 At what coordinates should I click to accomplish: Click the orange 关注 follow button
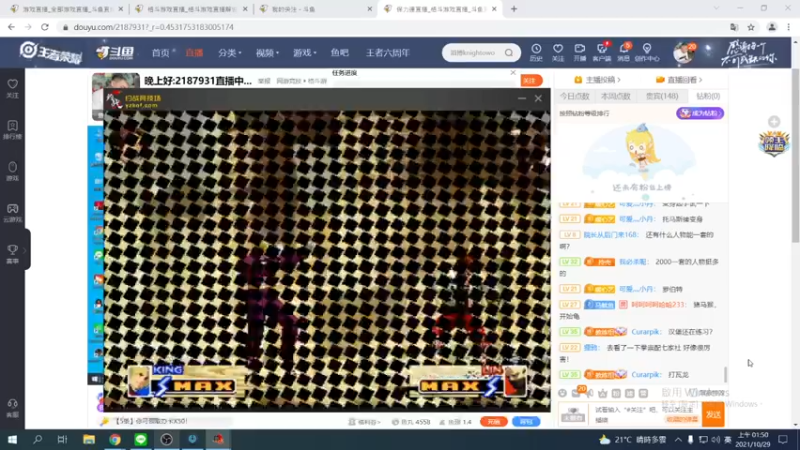coord(531,81)
